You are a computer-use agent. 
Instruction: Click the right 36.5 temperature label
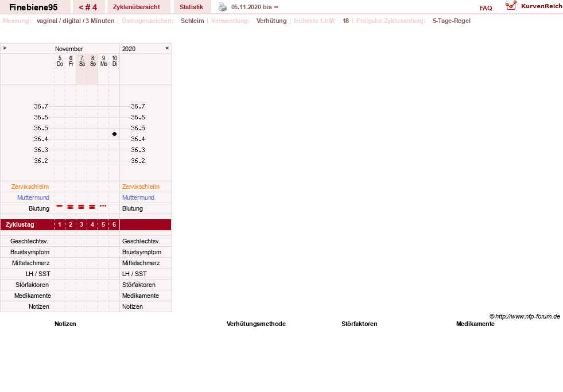point(138,128)
